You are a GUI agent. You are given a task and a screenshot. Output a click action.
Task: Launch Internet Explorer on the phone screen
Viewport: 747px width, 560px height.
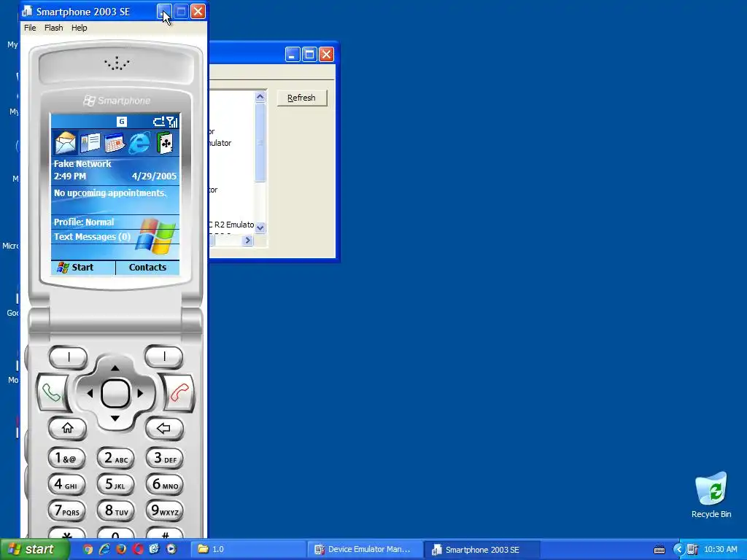click(139, 143)
